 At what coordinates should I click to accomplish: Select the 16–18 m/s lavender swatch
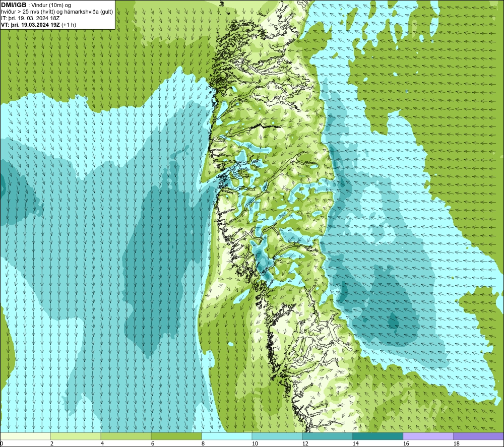pos(428,436)
